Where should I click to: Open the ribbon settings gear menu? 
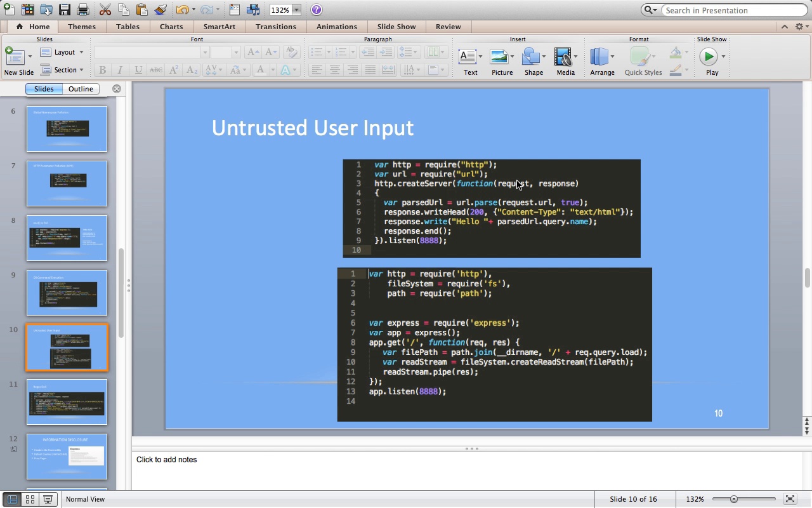click(801, 27)
